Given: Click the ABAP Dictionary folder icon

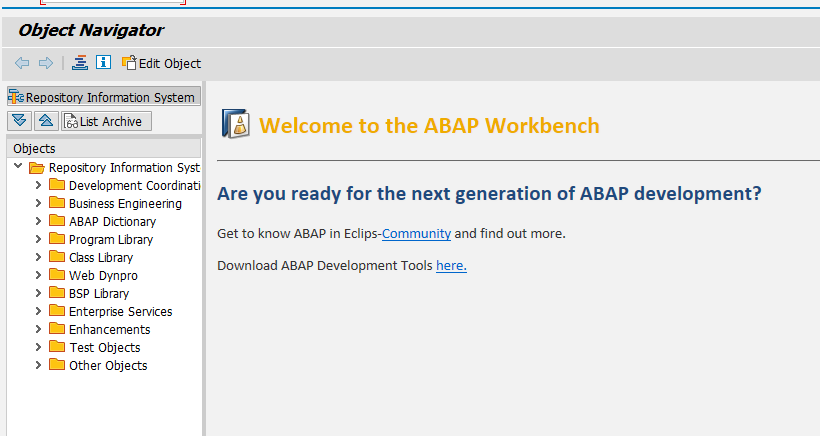Looking at the screenshot, I should [57, 221].
